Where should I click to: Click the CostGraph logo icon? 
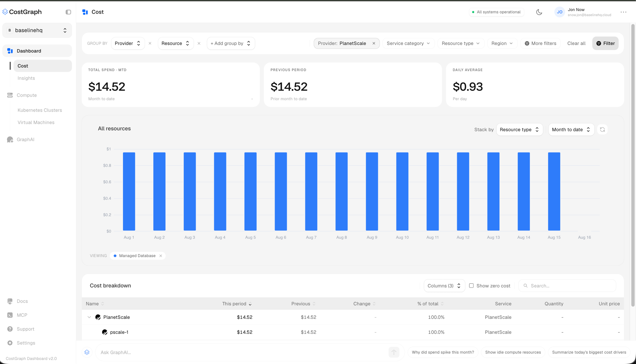tap(5, 12)
